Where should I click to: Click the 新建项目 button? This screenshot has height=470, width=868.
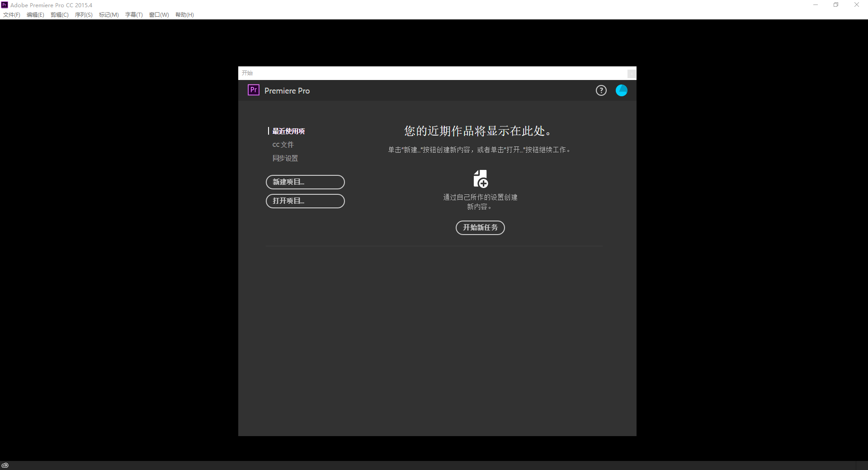coord(305,182)
